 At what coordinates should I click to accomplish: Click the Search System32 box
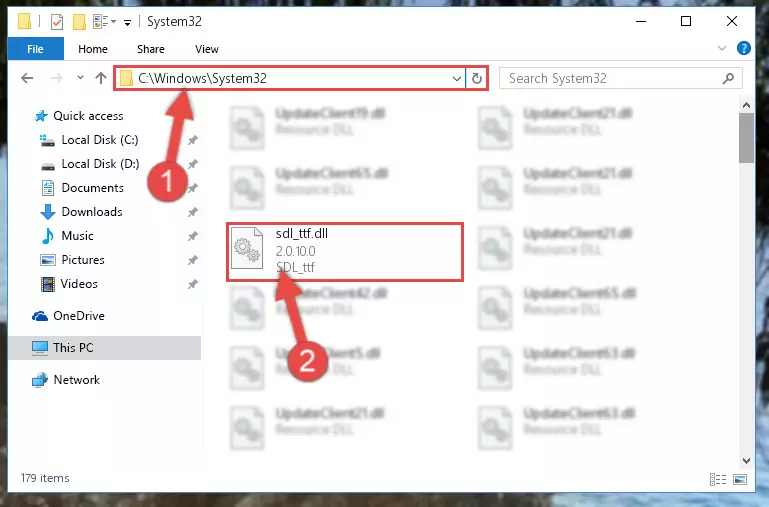coord(620,78)
